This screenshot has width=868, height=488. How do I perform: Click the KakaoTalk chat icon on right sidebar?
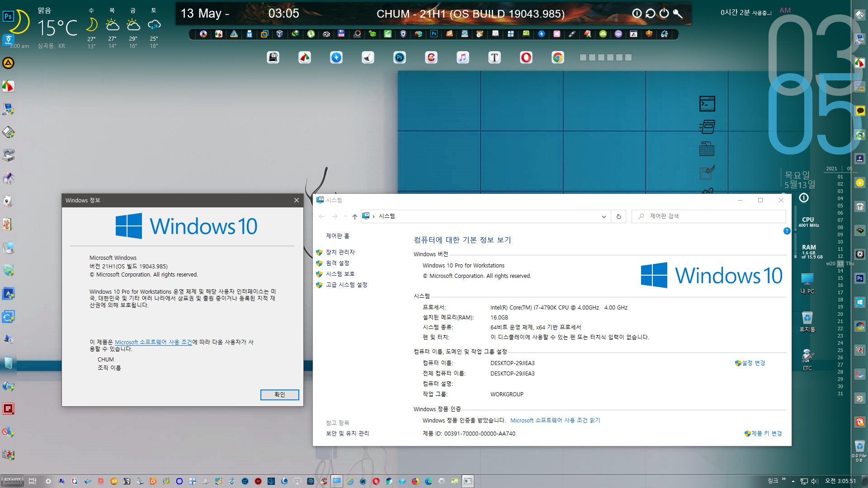tap(860, 111)
